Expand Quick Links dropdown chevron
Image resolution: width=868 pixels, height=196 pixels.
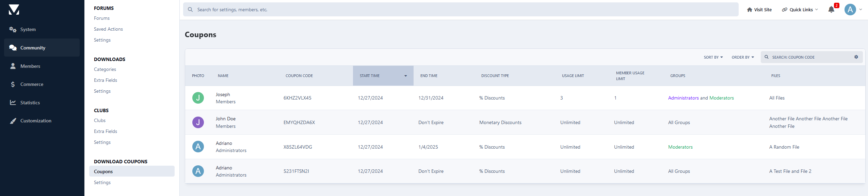[816, 10]
